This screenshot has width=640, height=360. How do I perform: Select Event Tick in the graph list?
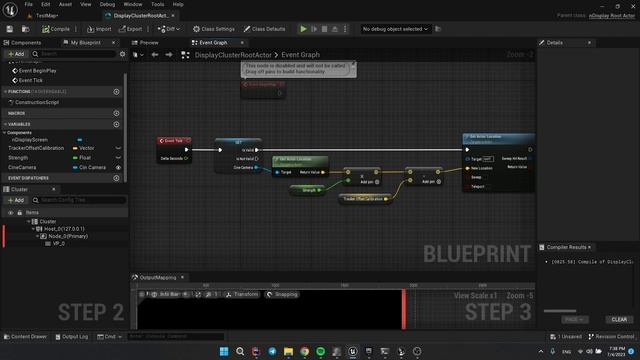(x=31, y=80)
